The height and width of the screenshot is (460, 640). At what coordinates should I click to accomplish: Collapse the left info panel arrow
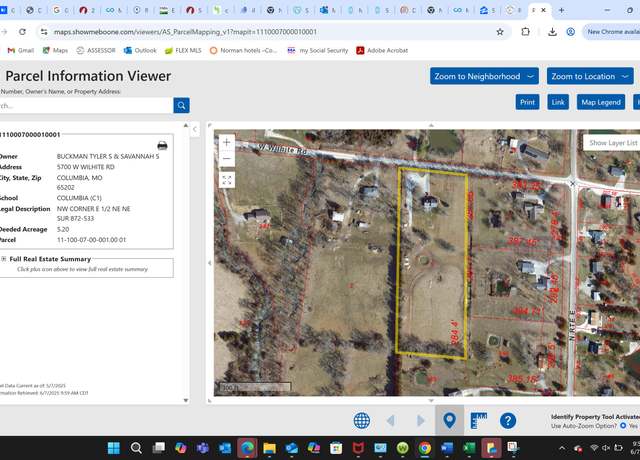pos(195,130)
